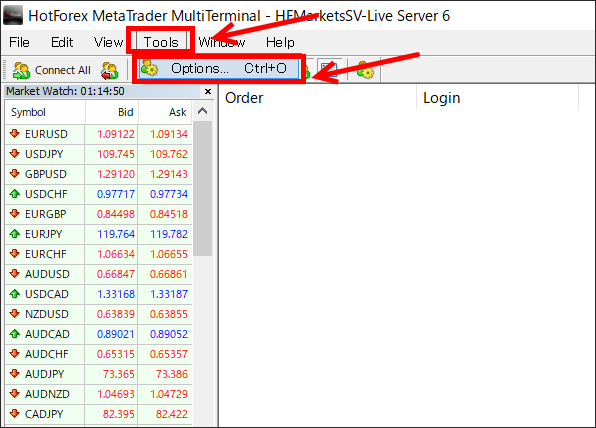Click the Market Watch vertical scrollbar thumb
Viewport: 596px width, 428px height.
click(x=203, y=189)
